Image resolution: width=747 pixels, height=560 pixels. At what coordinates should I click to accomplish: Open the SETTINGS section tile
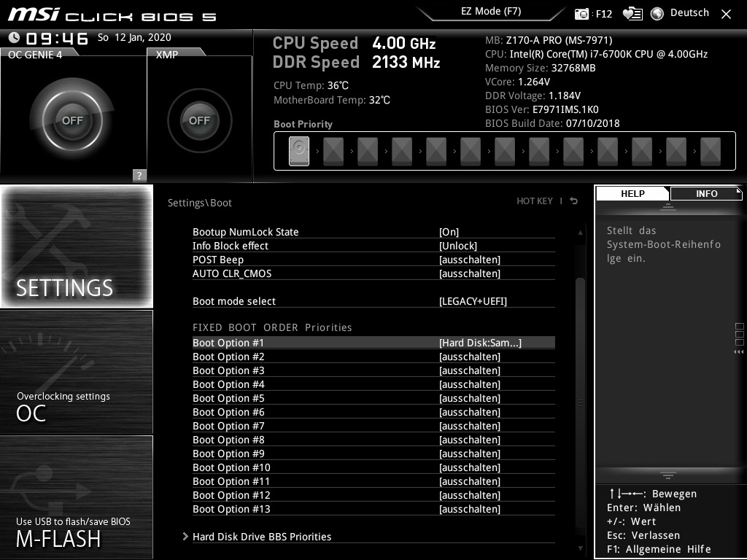[x=77, y=246]
